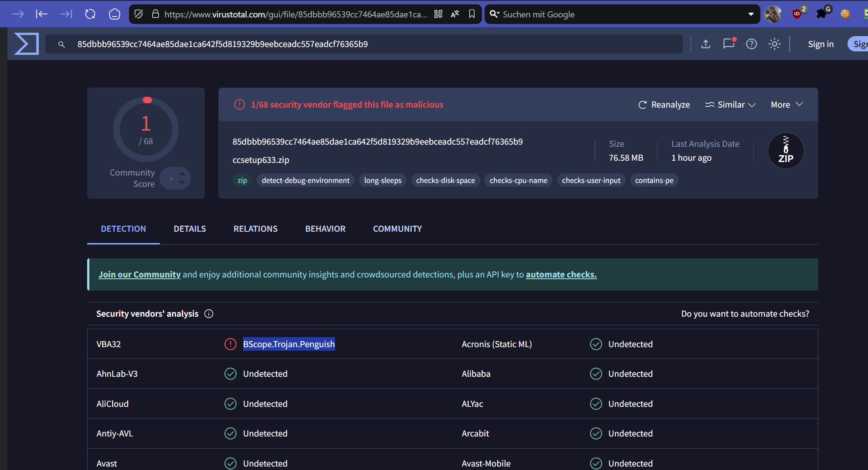Click the checks-user-input tag
This screenshot has height=470, width=868.
pos(591,180)
